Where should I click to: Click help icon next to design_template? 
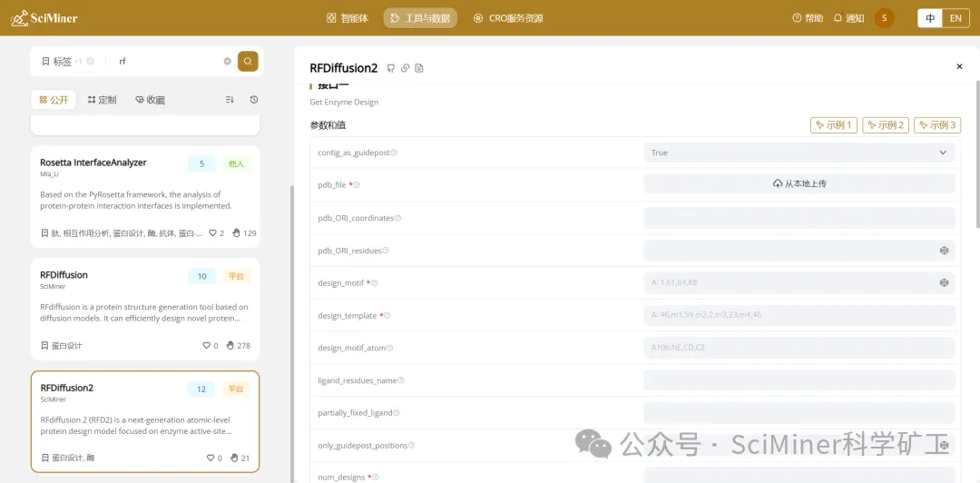click(x=387, y=315)
